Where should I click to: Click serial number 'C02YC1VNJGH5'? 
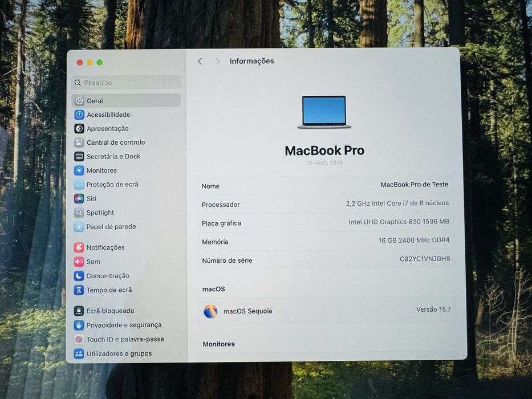click(x=425, y=259)
